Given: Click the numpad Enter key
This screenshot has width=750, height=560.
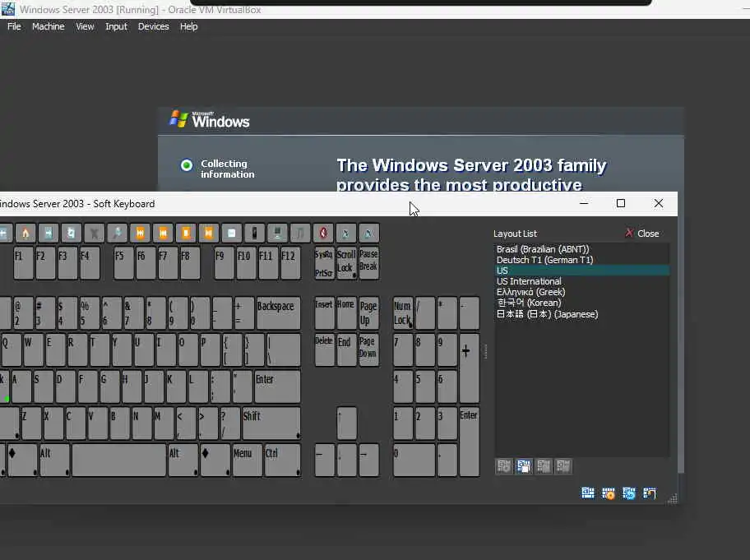Looking at the screenshot, I should pos(470,441).
